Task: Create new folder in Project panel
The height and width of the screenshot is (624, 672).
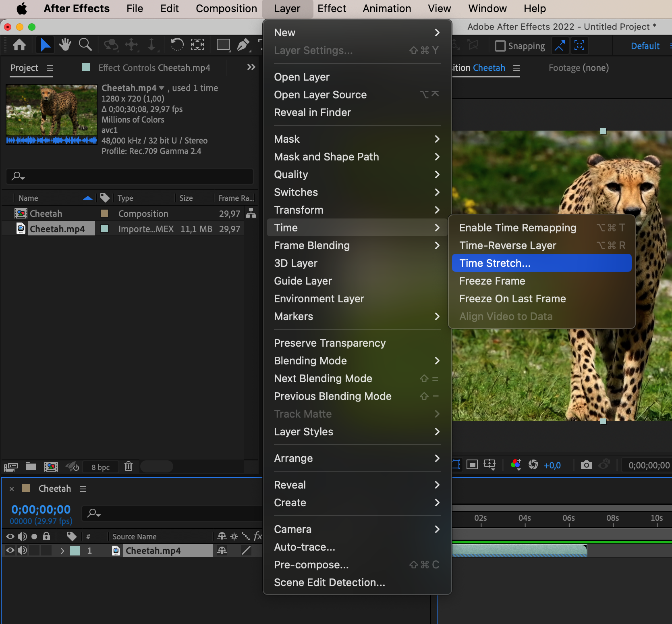Action: (x=31, y=466)
